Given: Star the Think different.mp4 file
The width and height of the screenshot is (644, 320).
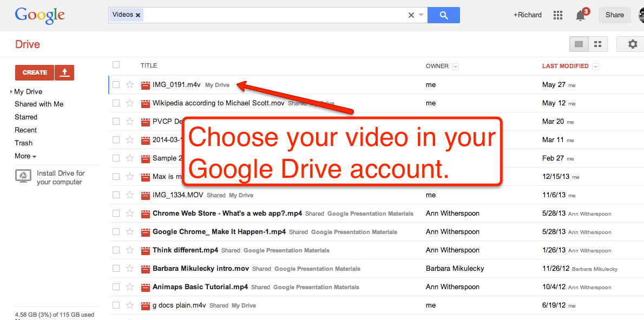Looking at the screenshot, I should click(x=130, y=250).
